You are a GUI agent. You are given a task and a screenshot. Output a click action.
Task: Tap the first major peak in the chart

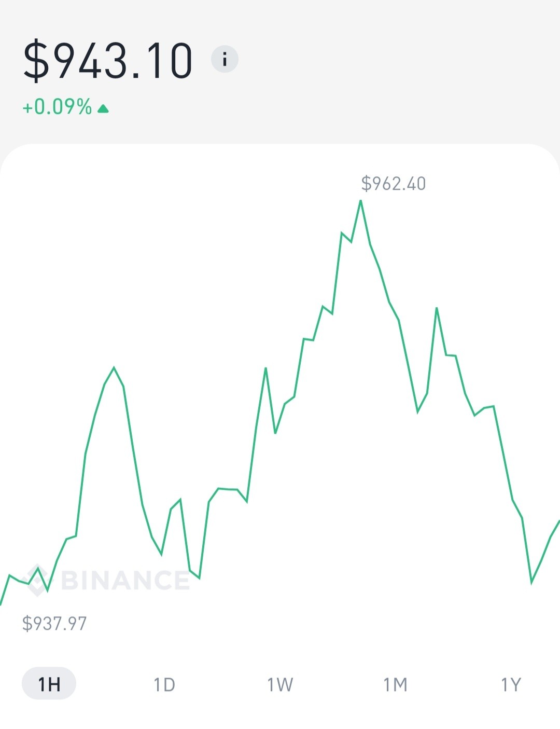(x=114, y=368)
